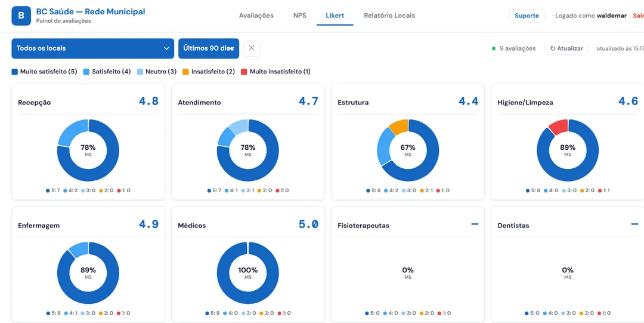This screenshot has height=323, width=644.
Task: Click the Suporte button
Action: [x=527, y=16]
